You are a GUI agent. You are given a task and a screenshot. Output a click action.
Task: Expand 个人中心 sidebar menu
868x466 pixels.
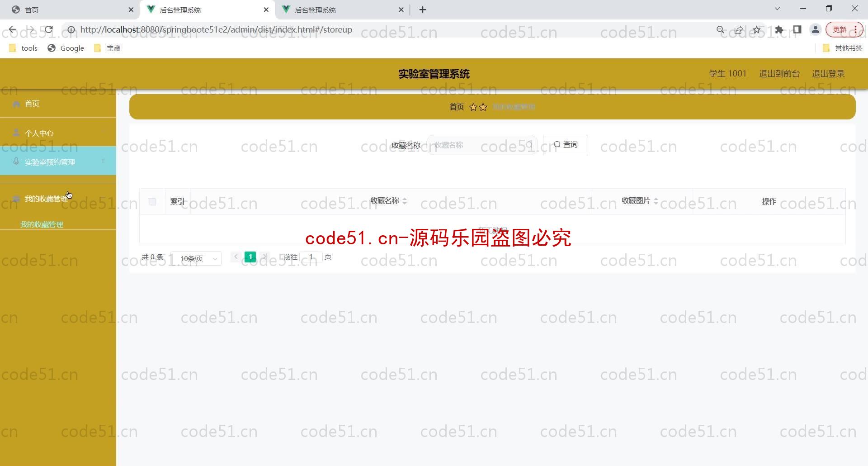tap(58, 133)
